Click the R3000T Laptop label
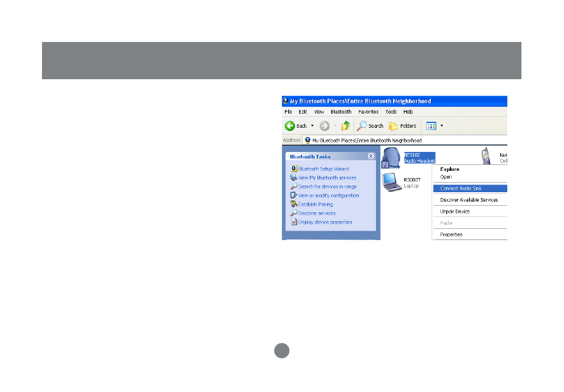 412,183
